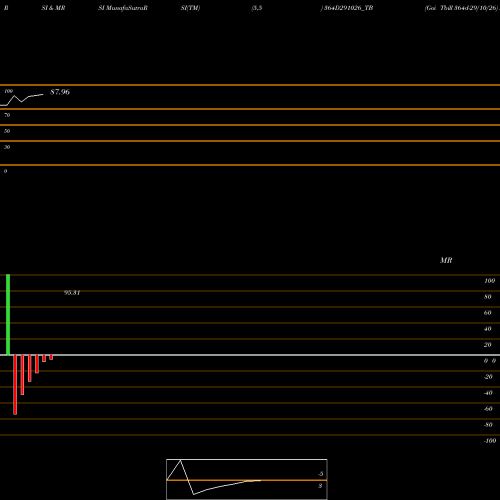The width and height of the screenshot is (500, 500).
Task: Click the peak of the mini chart line
Action: pyautogui.click(x=180, y=460)
